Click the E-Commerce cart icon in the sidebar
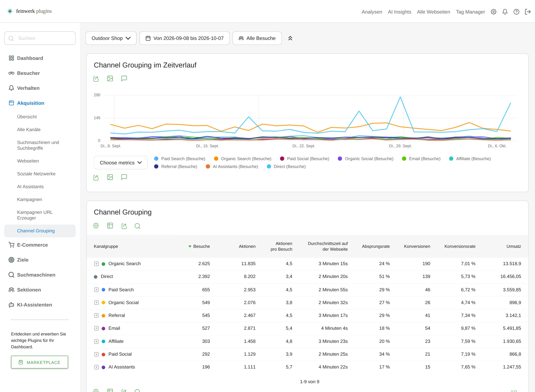Viewport: 535px width, 392px height. tap(11, 245)
